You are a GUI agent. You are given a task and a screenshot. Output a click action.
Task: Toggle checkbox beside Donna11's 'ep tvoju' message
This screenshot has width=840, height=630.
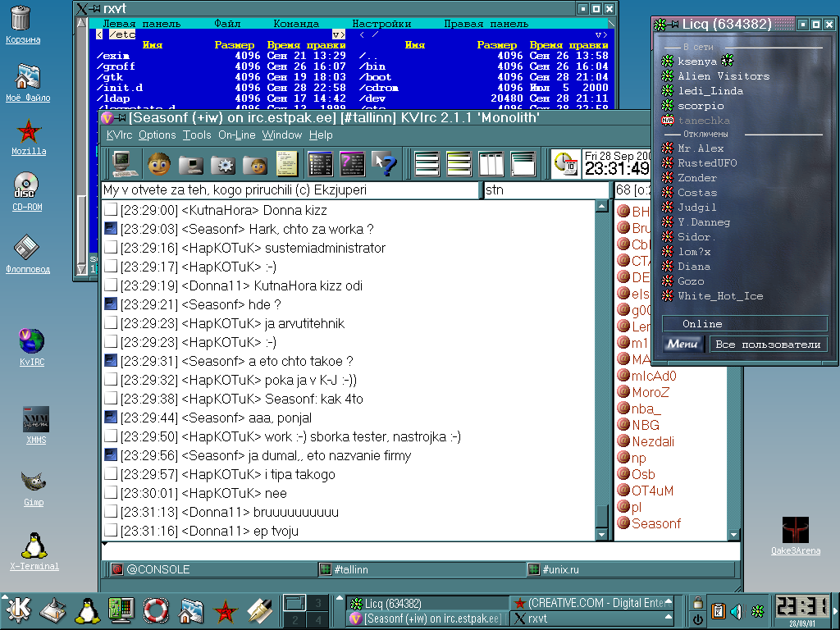point(111,531)
